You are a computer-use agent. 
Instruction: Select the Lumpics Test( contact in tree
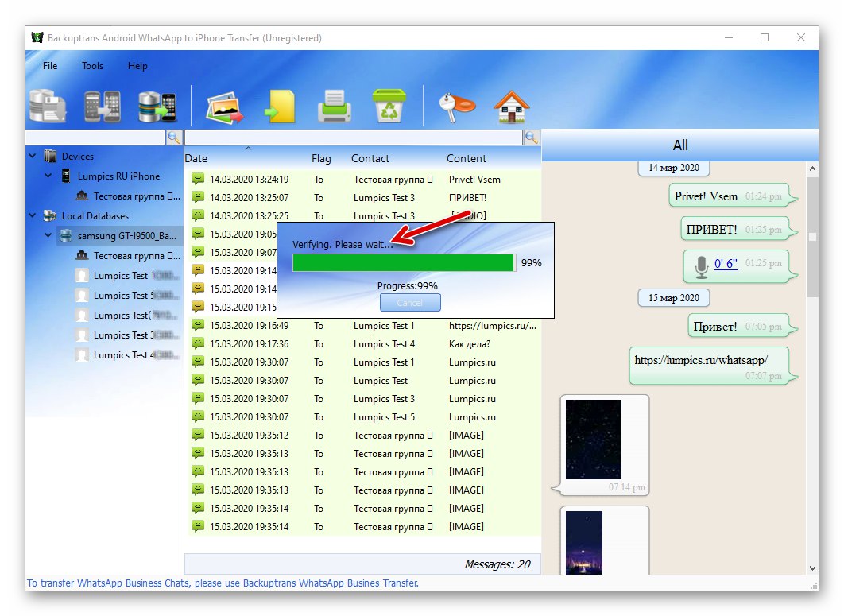point(128,316)
